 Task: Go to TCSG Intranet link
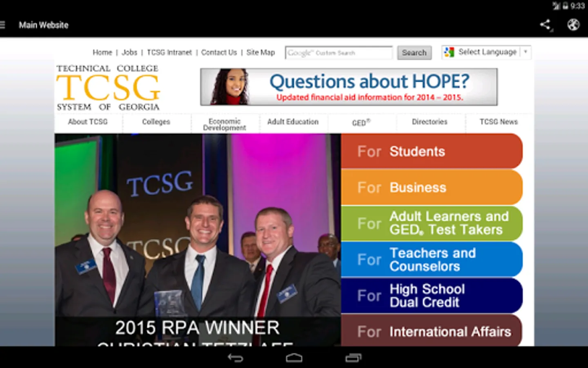pyautogui.click(x=169, y=52)
